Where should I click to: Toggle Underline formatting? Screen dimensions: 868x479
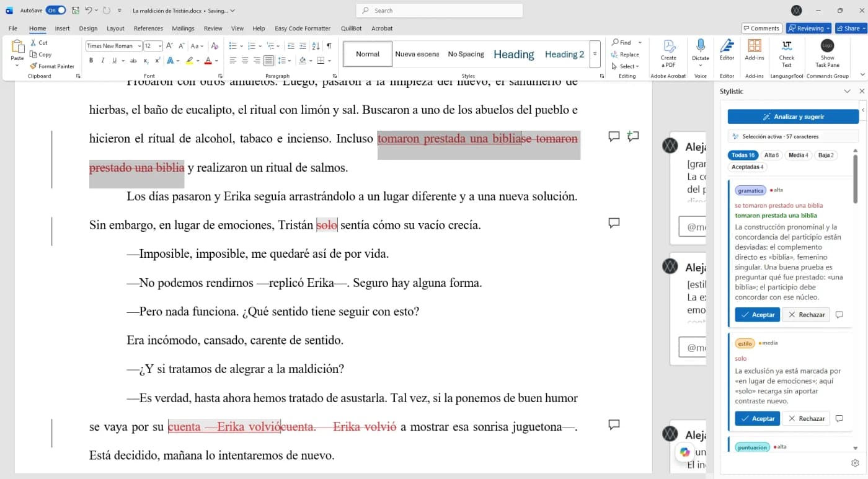point(114,61)
